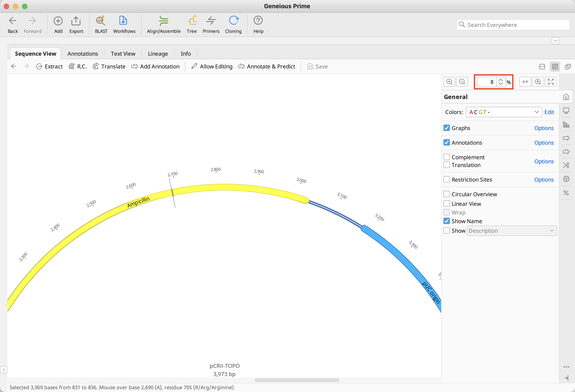Viewport: 575px width, 392px height.
Task: Click the collapse chevron below search field
Action: [x=555, y=41]
